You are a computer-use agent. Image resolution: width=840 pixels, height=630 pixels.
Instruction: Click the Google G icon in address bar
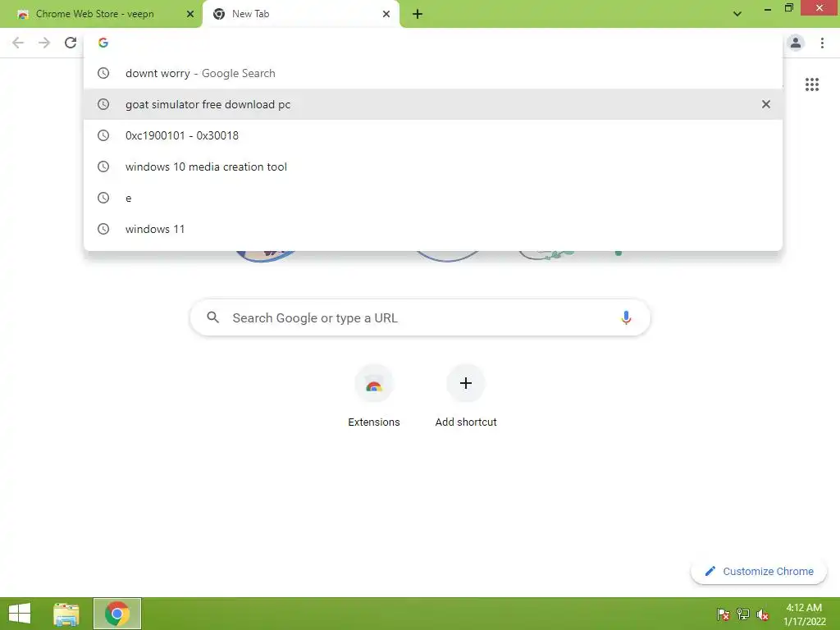click(x=103, y=43)
